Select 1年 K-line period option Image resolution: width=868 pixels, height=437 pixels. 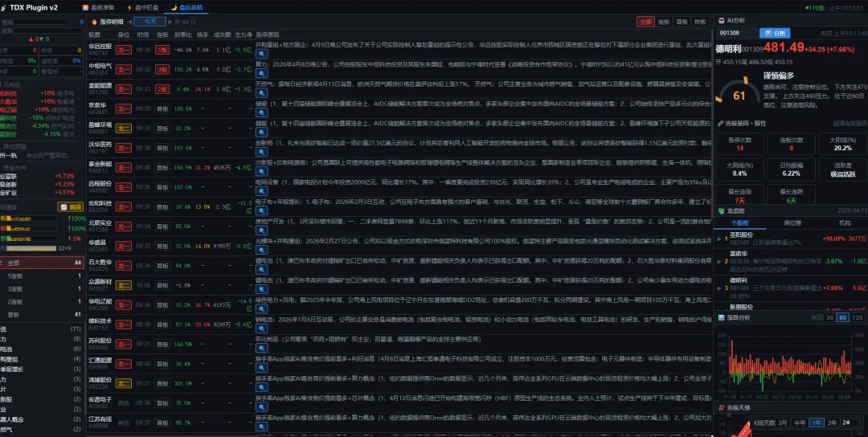[x=816, y=423]
